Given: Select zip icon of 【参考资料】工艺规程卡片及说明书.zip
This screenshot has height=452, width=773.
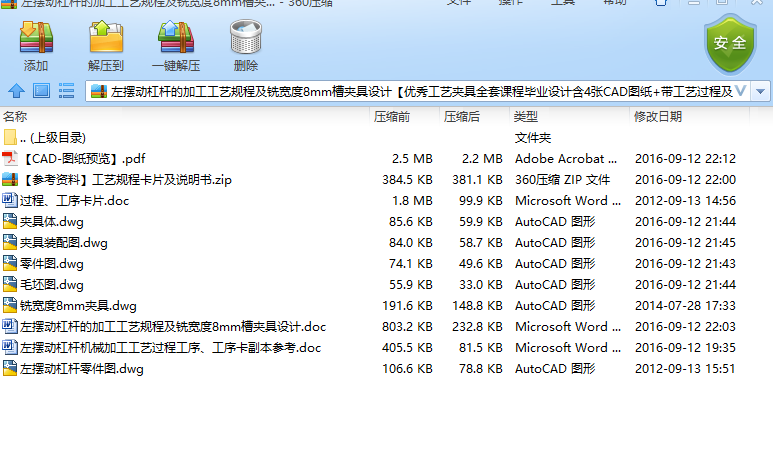Looking at the screenshot, I should click(x=10, y=179).
